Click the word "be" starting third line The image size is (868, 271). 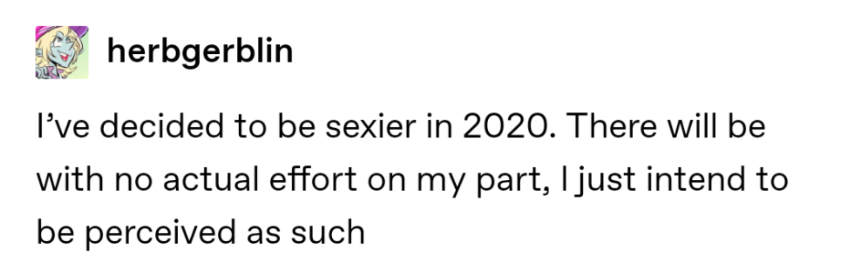click(56, 232)
